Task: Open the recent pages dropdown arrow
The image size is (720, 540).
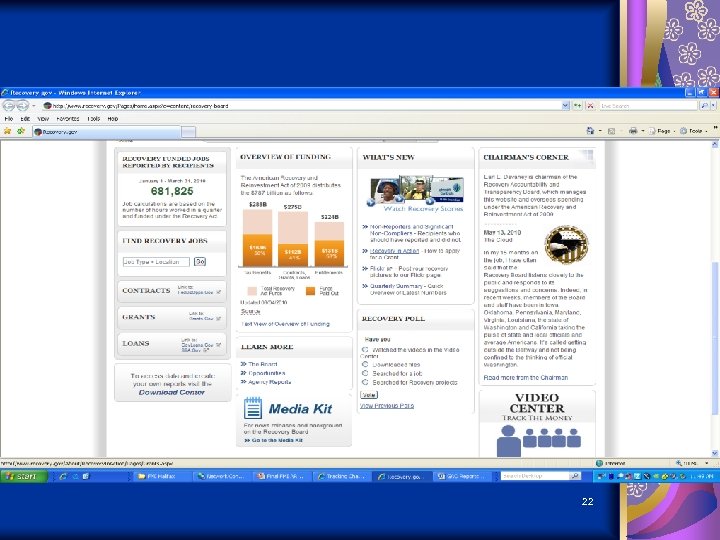Action: [34, 106]
